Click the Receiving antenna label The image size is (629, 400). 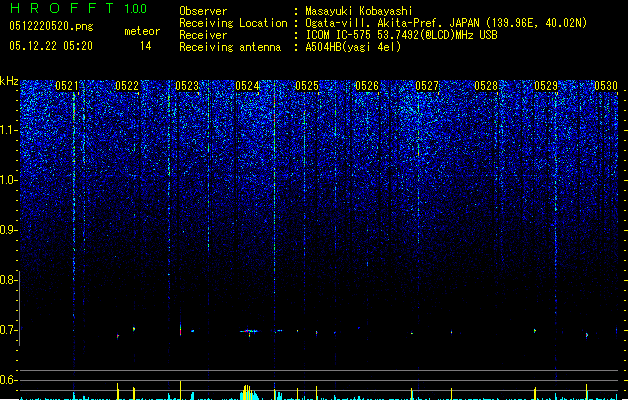230,47
